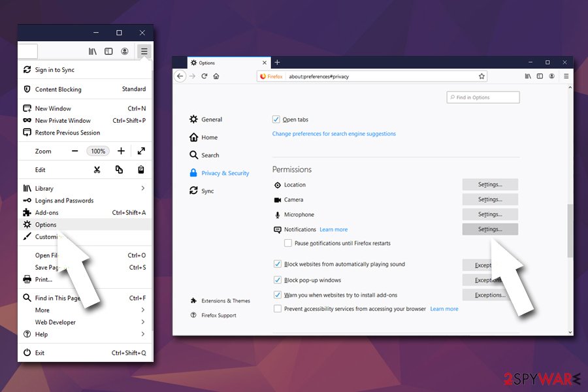Screen dimensions: 588x392
Task: Open Home preferences category
Action: (204, 137)
